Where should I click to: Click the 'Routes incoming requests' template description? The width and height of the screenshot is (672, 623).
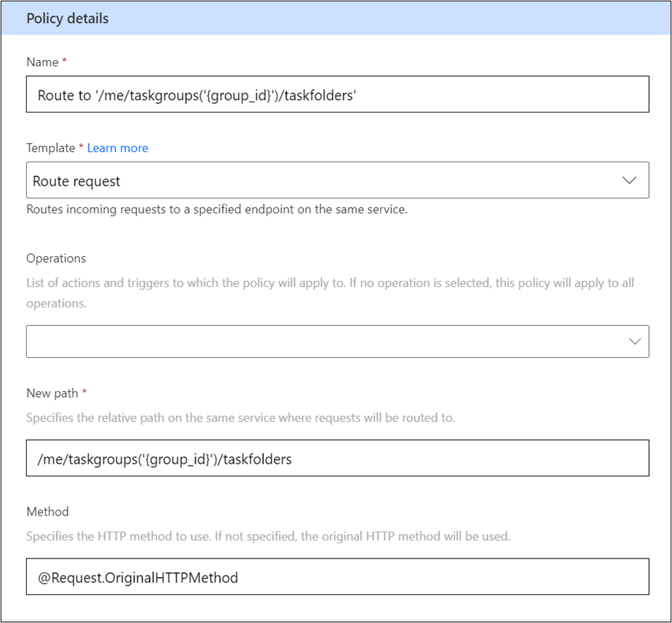217,210
